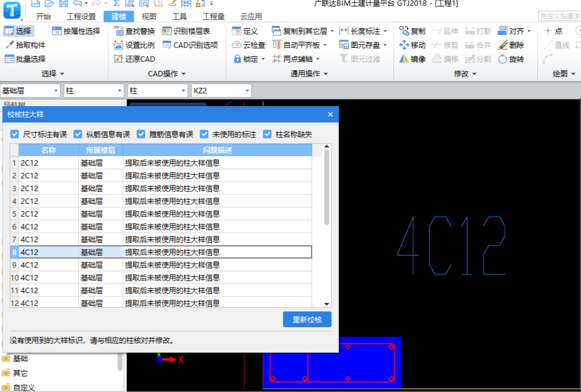Open CAD识别选项
The width and height of the screenshot is (581, 392).
pos(190,45)
